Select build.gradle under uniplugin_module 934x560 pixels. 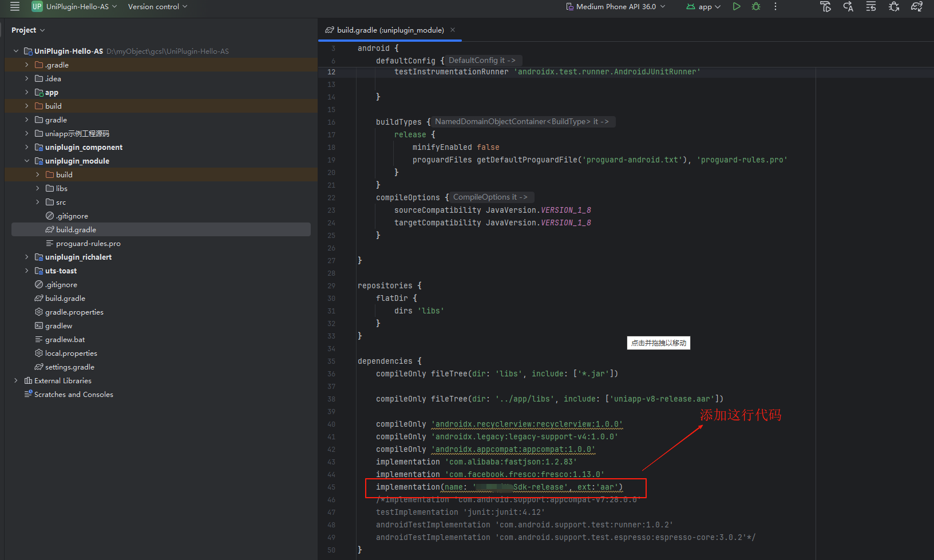(x=161, y=229)
